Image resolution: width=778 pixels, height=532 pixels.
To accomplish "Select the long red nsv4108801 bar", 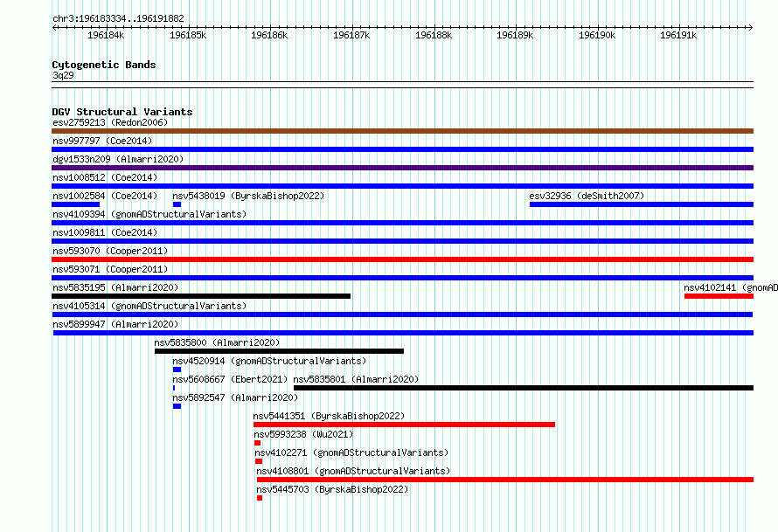I will point(505,480).
